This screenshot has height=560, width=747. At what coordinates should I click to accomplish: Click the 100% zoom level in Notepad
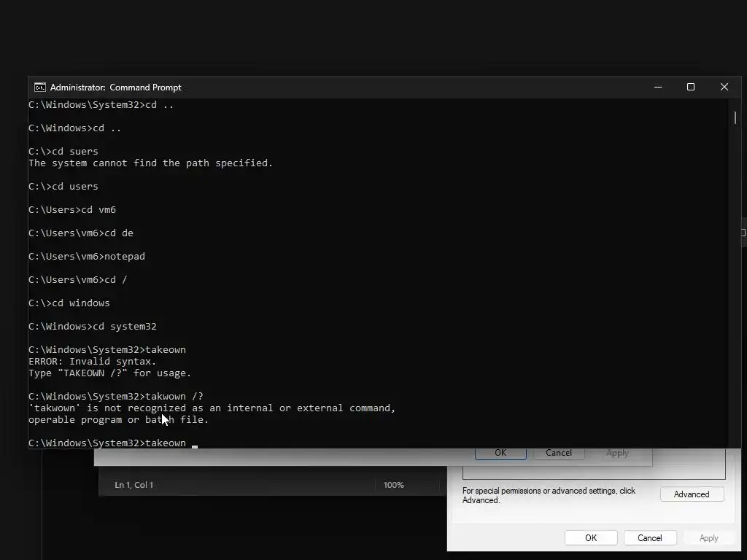tap(393, 485)
